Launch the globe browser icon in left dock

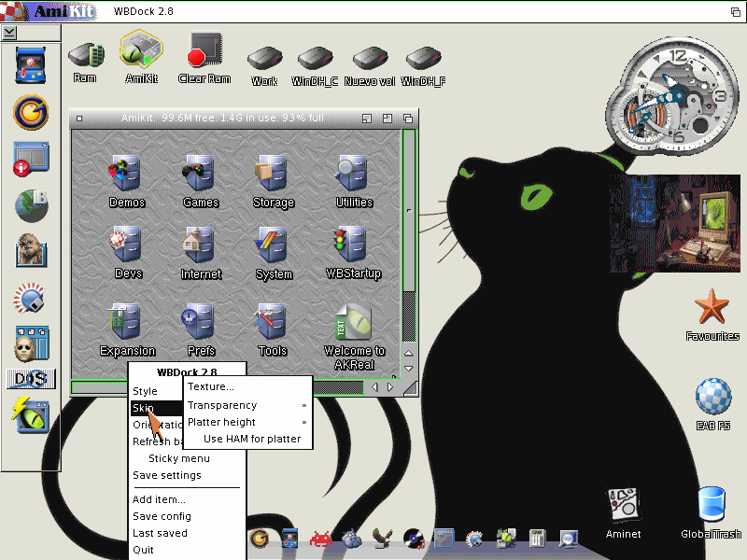point(32,205)
